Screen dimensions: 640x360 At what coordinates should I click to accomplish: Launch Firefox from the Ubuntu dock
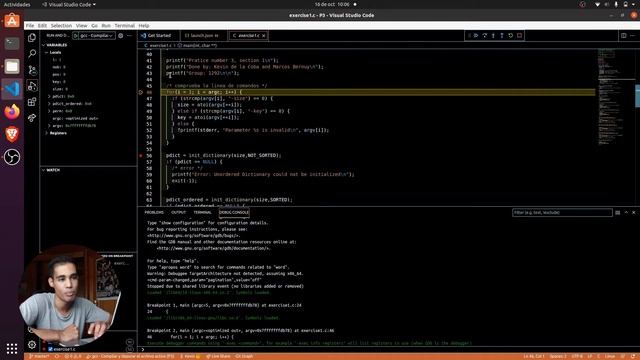[12, 111]
